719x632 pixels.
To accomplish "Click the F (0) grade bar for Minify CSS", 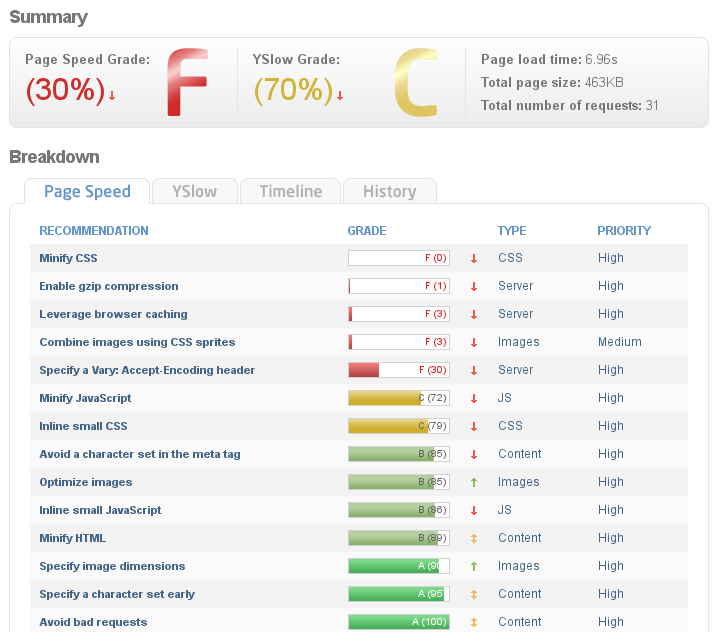I will (399, 258).
